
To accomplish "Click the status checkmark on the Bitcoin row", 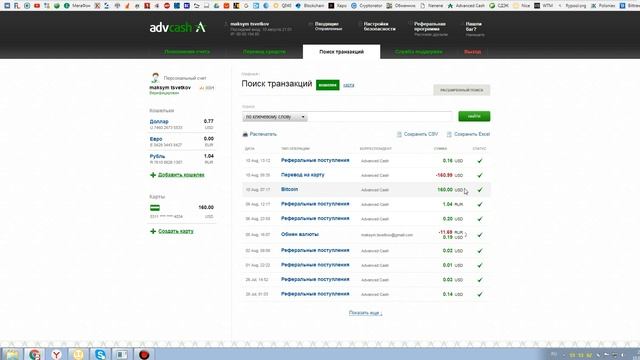I will (x=480, y=190).
